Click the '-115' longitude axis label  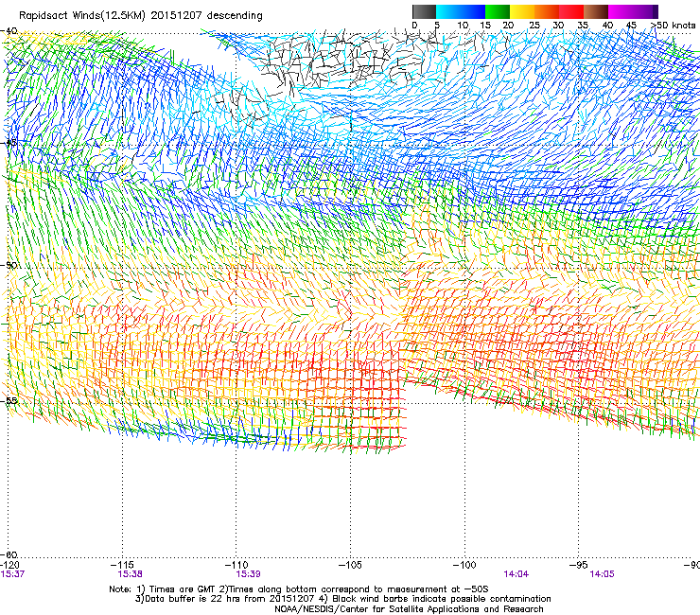point(123,565)
